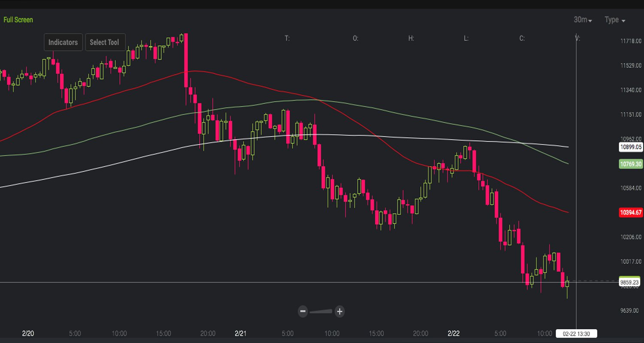The height and width of the screenshot is (343, 644).
Task: Click the 2/22 date on time axis
Action: 453,333
